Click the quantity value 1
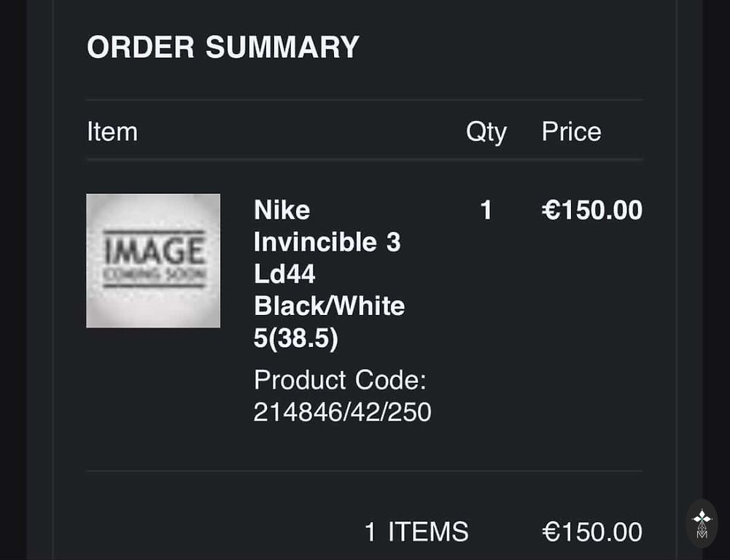This screenshot has width=730, height=560. (x=486, y=211)
